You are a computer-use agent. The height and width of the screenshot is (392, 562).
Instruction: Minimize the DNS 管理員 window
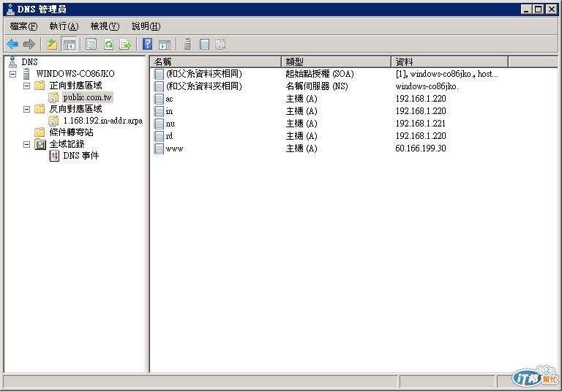526,10
